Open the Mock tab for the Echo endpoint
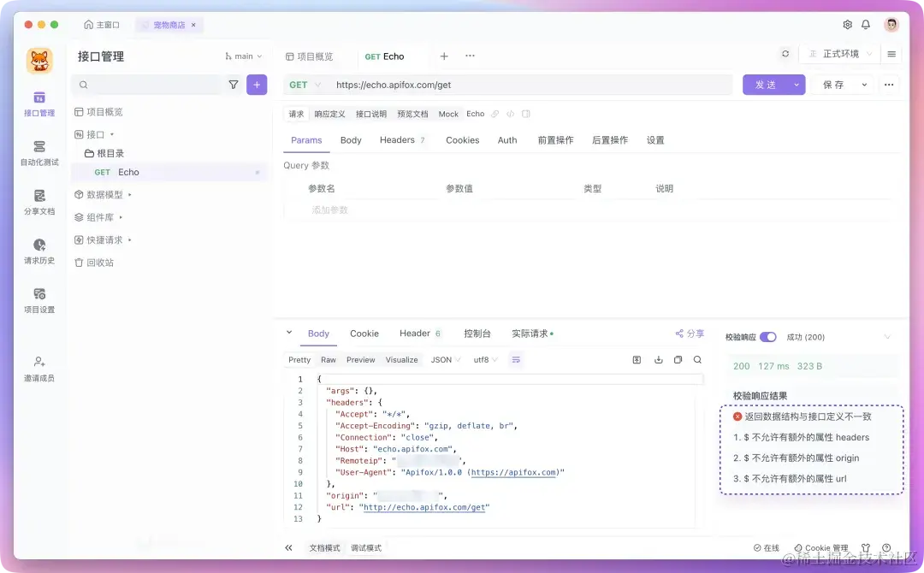The height and width of the screenshot is (573, 924). coord(447,113)
